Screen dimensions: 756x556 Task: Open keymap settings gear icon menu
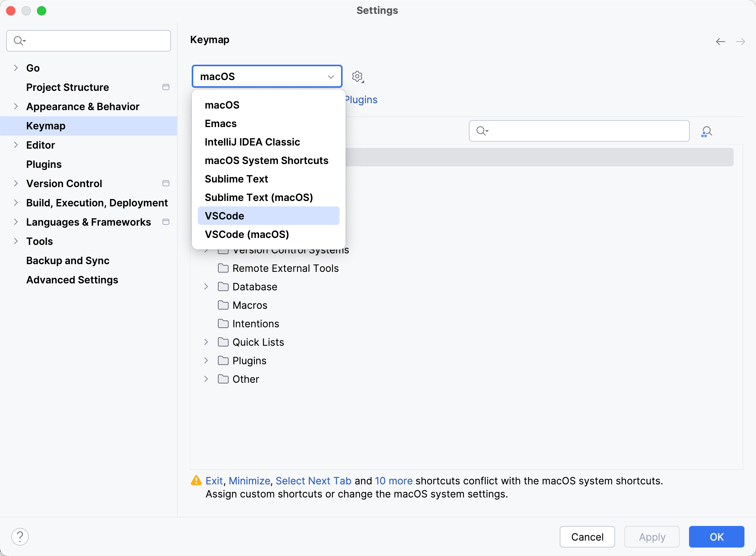(x=358, y=76)
